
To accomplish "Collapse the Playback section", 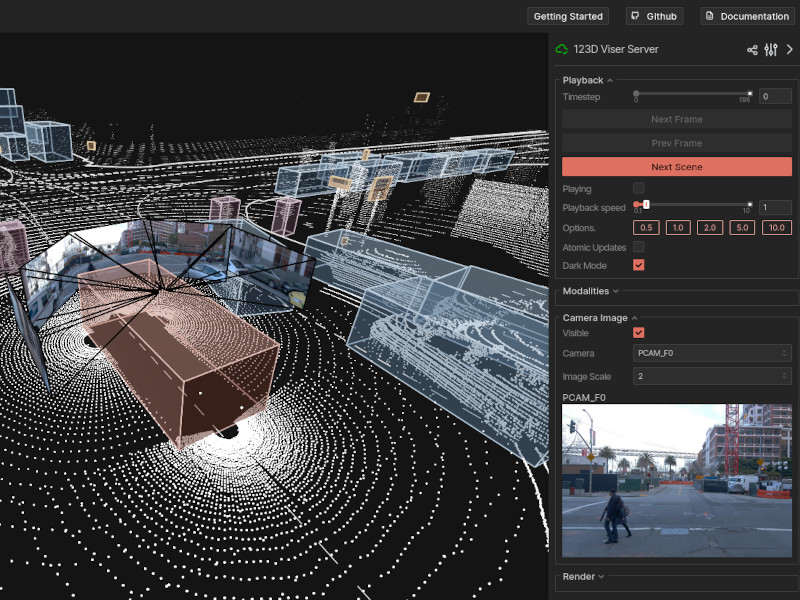I will pos(587,80).
